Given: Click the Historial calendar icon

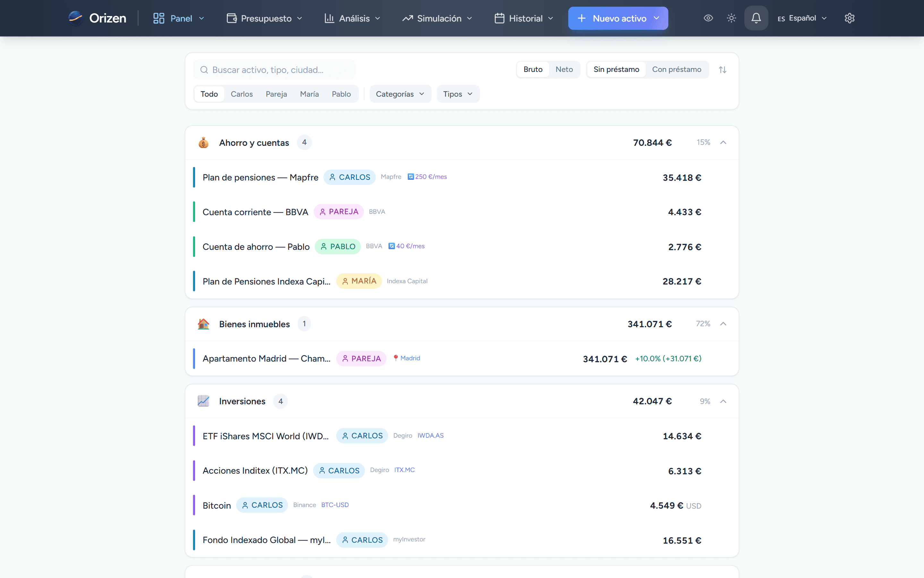Looking at the screenshot, I should click(x=500, y=18).
